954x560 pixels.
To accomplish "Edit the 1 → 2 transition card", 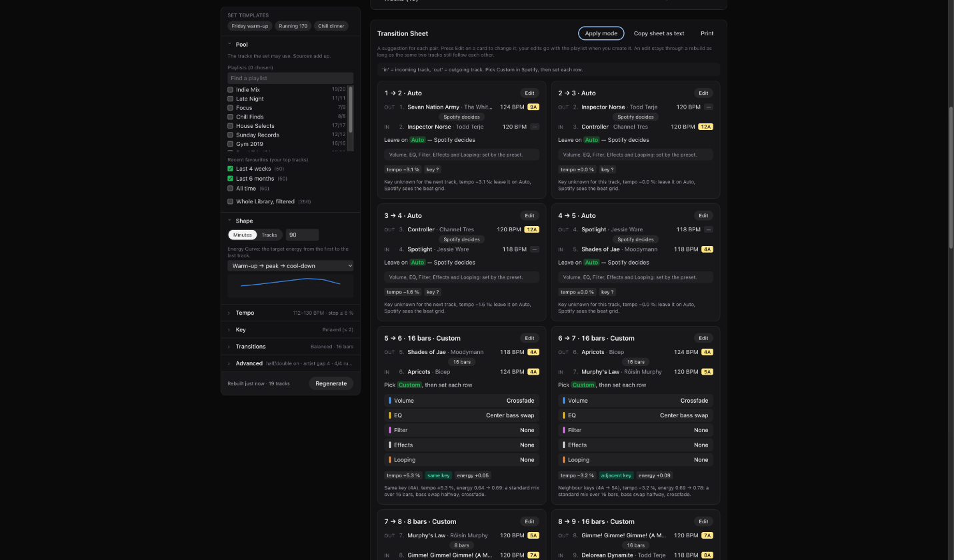I will [x=529, y=93].
